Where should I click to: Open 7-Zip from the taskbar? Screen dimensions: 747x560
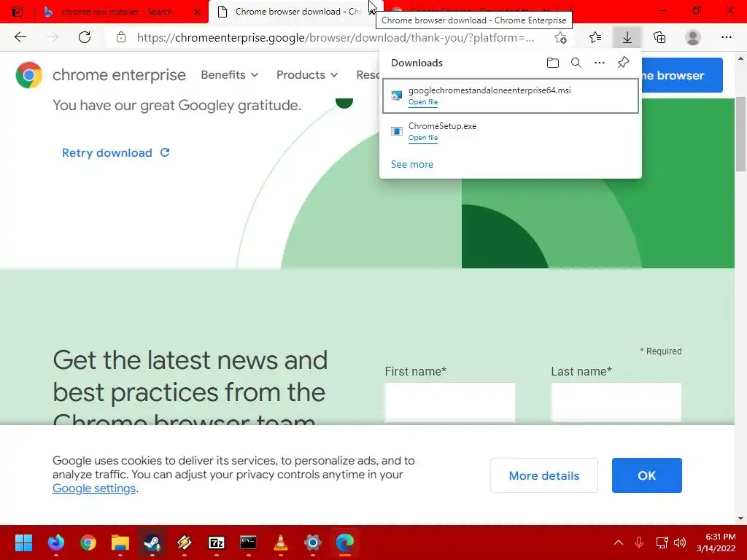(216, 542)
